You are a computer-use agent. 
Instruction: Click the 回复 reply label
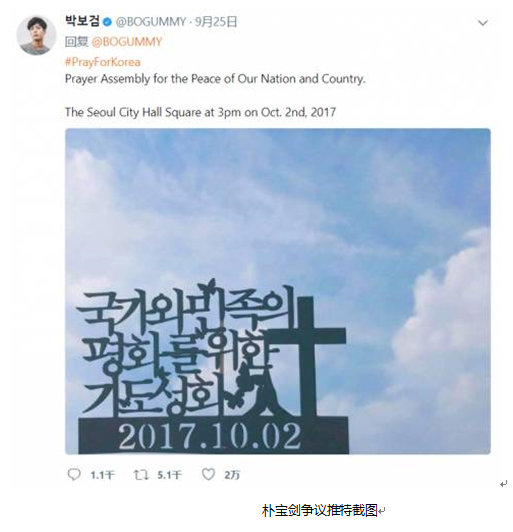point(77,42)
